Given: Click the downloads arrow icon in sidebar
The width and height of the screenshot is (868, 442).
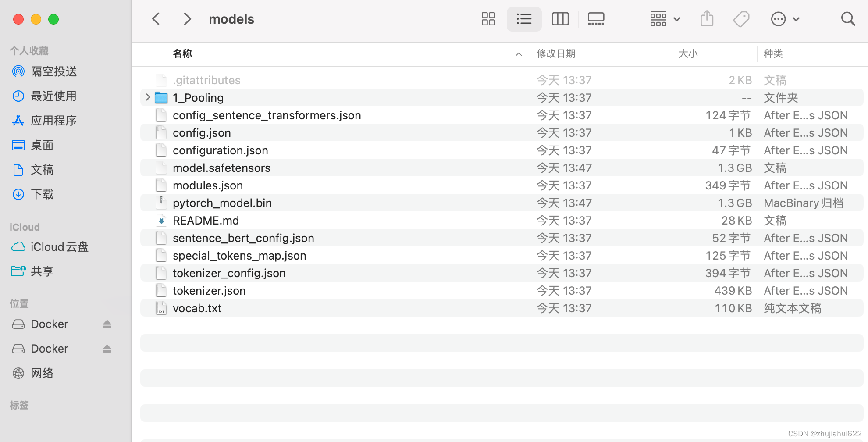Looking at the screenshot, I should click(x=18, y=194).
